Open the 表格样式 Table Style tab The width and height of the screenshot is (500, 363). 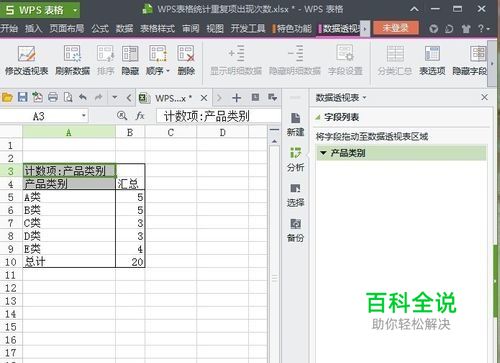[157, 29]
